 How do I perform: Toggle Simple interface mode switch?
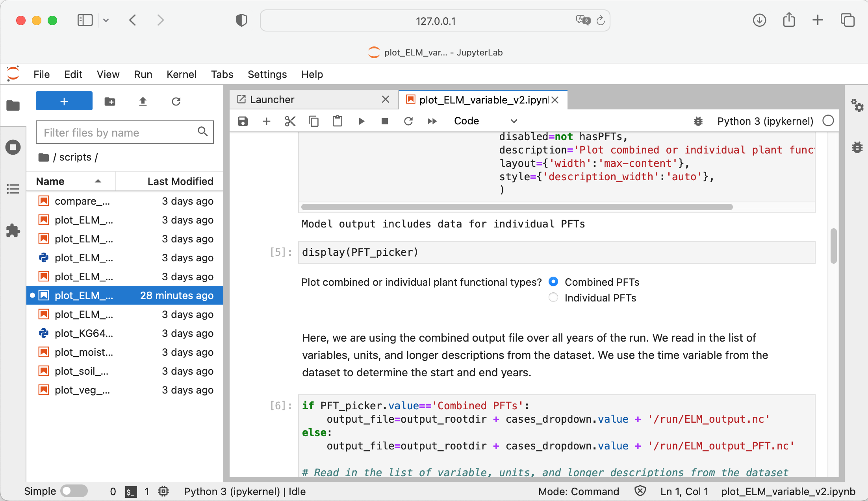[74, 491]
